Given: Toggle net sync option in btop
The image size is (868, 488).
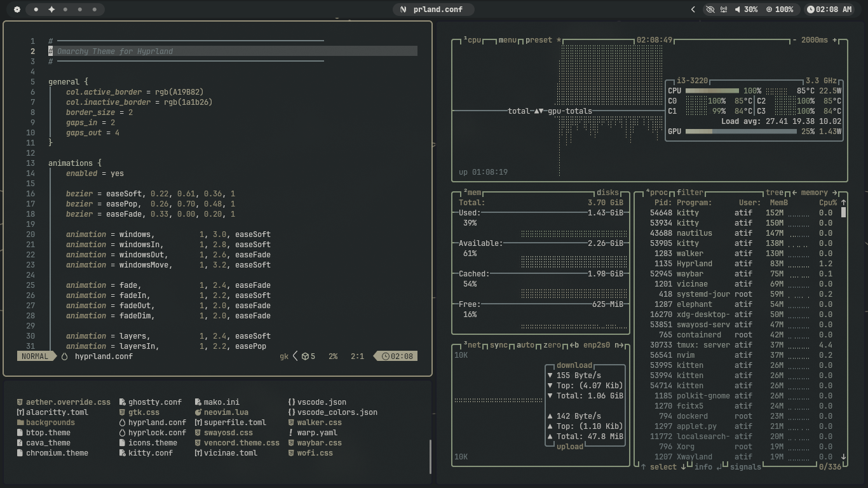Looking at the screenshot, I should (x=499, y=345).
